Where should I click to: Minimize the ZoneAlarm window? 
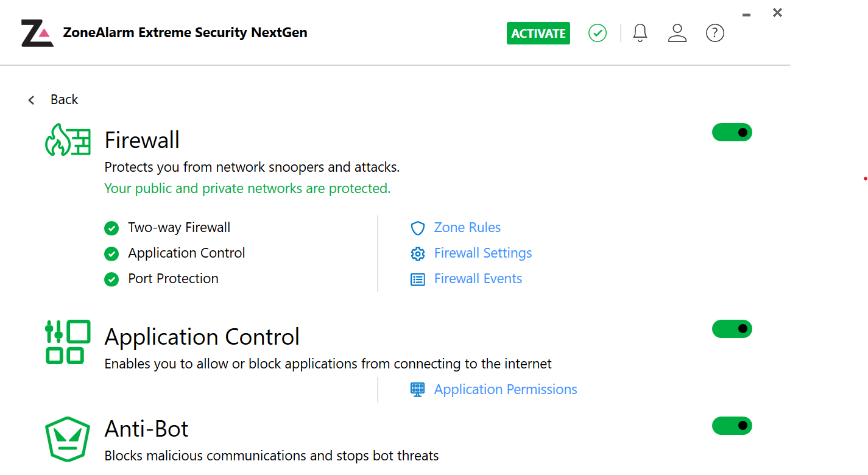tap(747, 15)
